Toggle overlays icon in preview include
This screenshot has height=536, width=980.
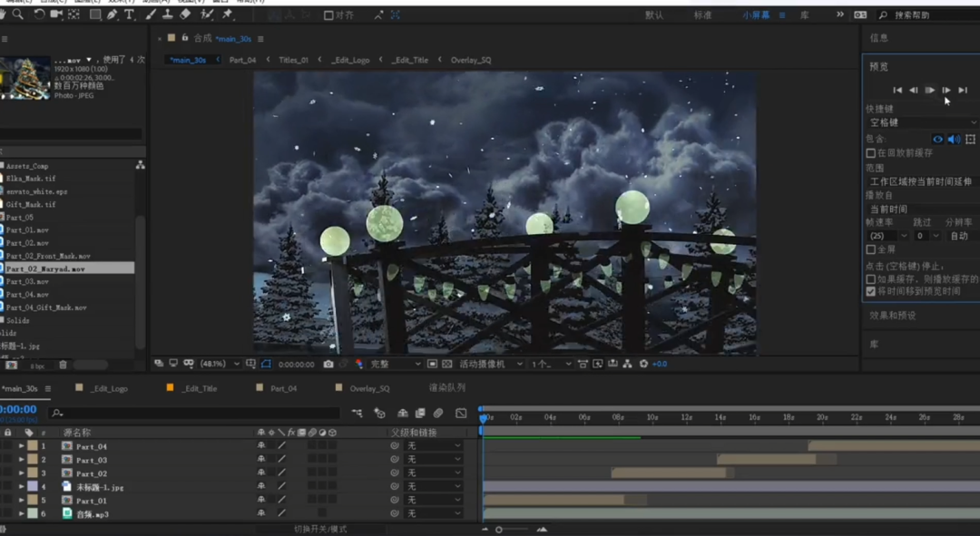[970, 140]
